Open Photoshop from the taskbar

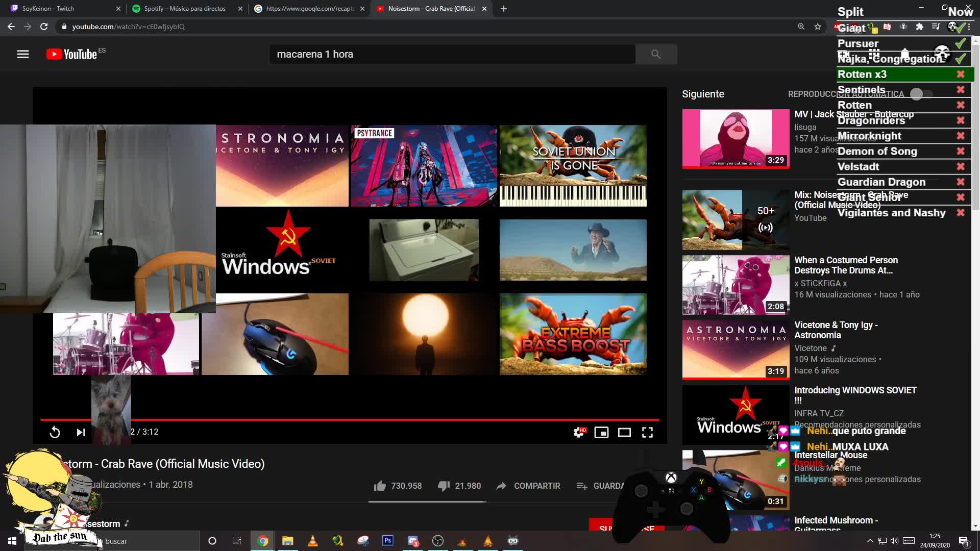point(387,541)
